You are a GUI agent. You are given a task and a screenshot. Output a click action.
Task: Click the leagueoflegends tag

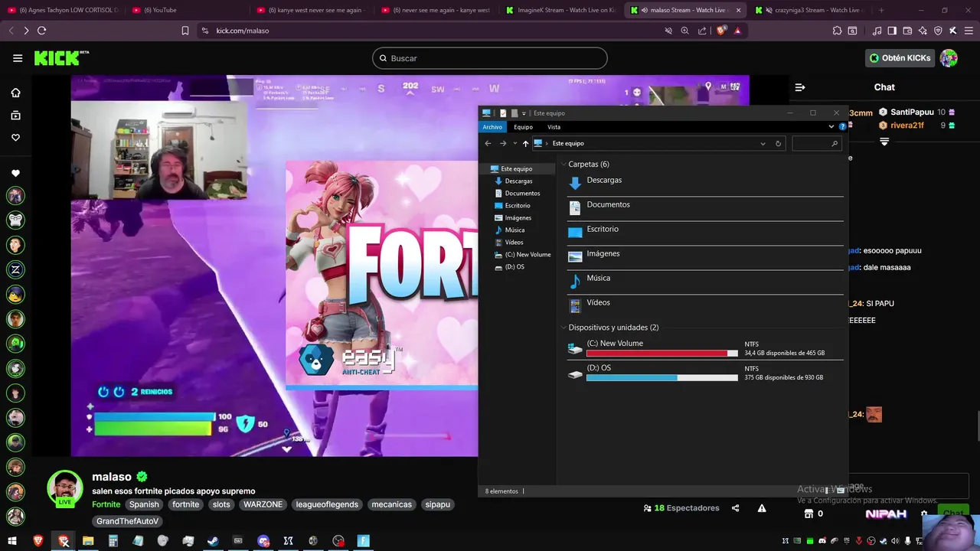coord(327,504)
